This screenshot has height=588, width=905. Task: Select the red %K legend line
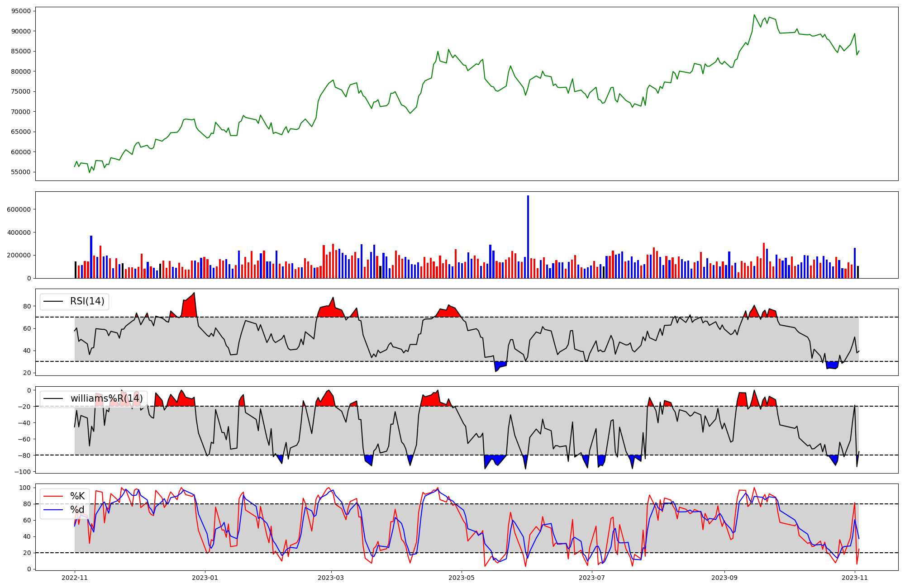point(52,496)
